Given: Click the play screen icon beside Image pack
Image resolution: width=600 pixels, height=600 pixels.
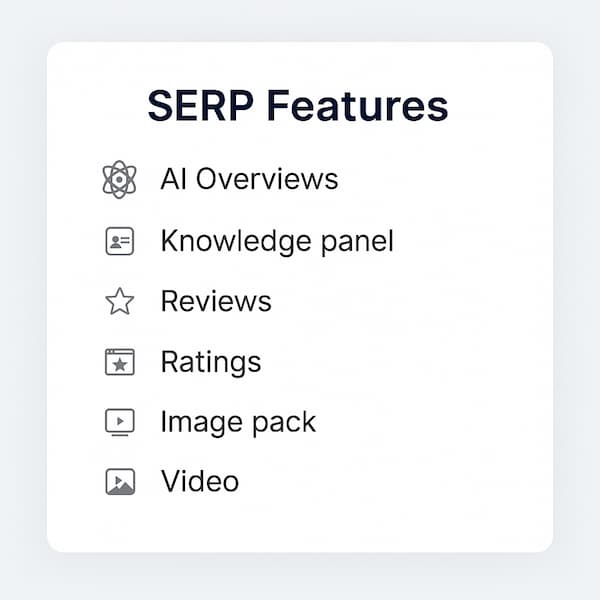Looking at the screenshot, I should tap(119, 422).
